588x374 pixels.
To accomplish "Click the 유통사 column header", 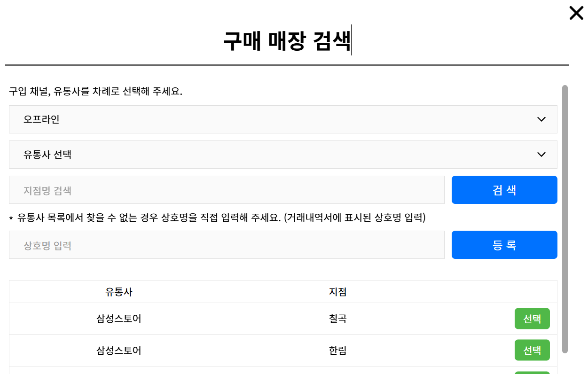I will [119, 292].
